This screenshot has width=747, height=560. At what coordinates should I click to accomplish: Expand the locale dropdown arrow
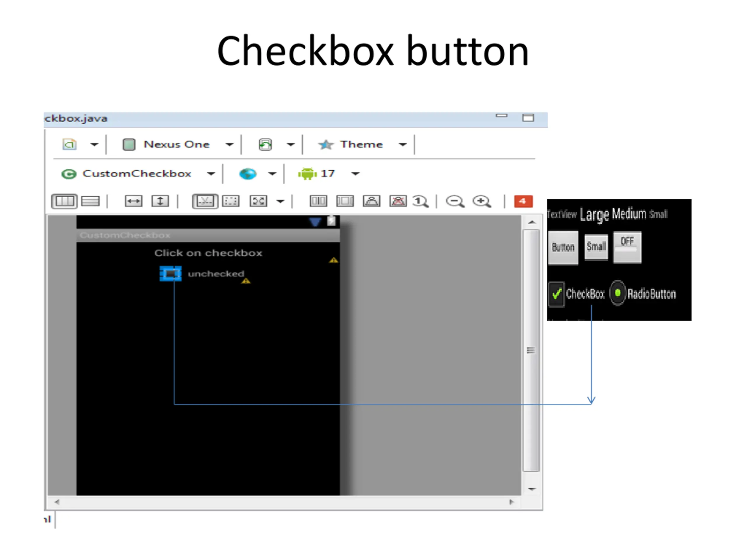(272, 174)
